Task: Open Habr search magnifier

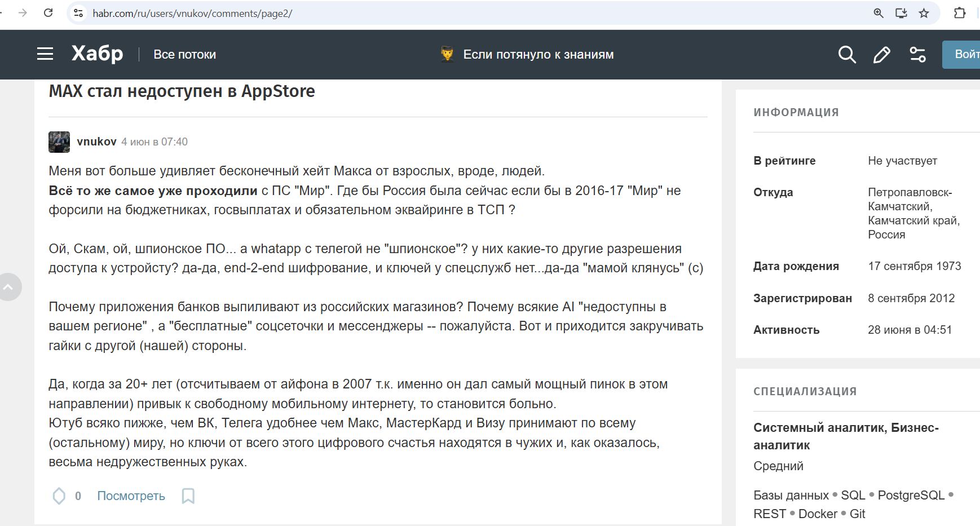Action: 847,55
